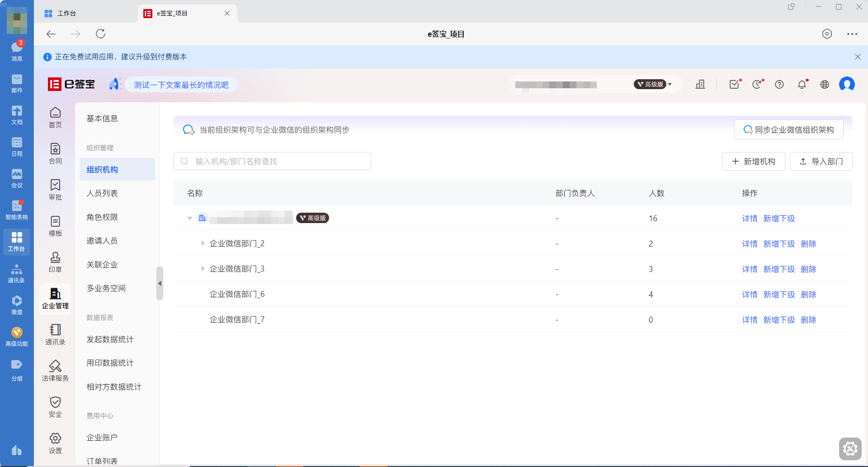This screenshot has width=868, height=467.
Task: Click the enterprise building icon in header
Action: (700, 84)
